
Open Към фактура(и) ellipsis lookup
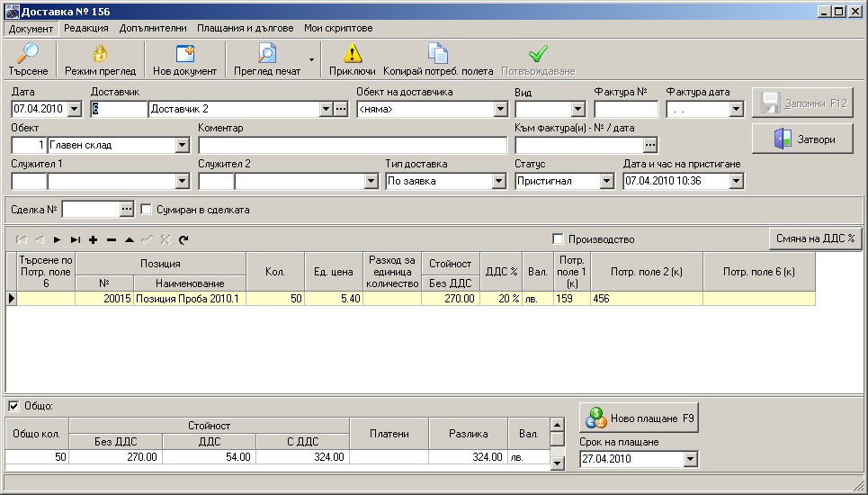pyautogui.click(x=650, y=145)
